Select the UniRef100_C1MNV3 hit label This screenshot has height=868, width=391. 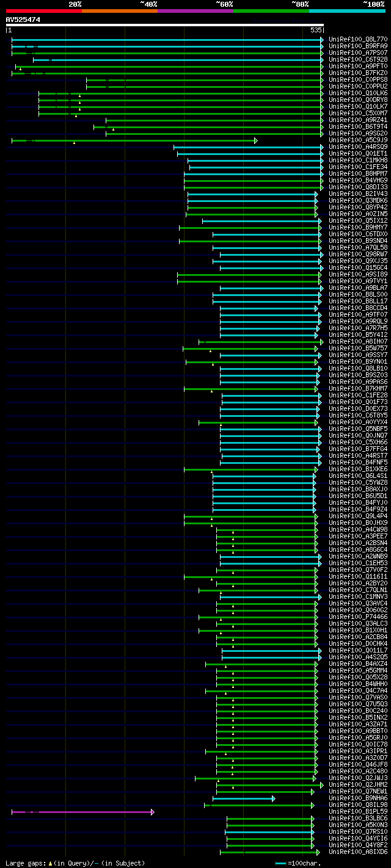point(358,597)
